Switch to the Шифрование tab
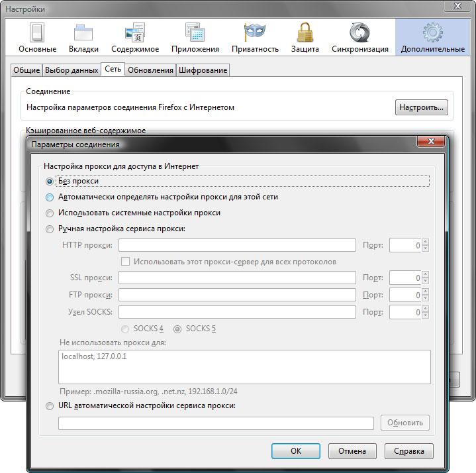The height and width of the screenshot is (473, 476). (203, 70)
